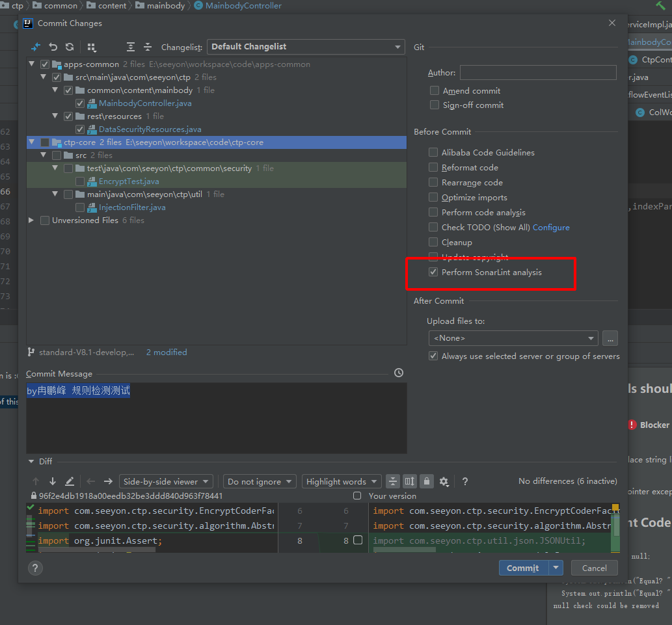Screen dimensions: 672x625
Task: Select MainbodyController.java in the file tree
Action: pyautogui.click(x=144, y=103)
